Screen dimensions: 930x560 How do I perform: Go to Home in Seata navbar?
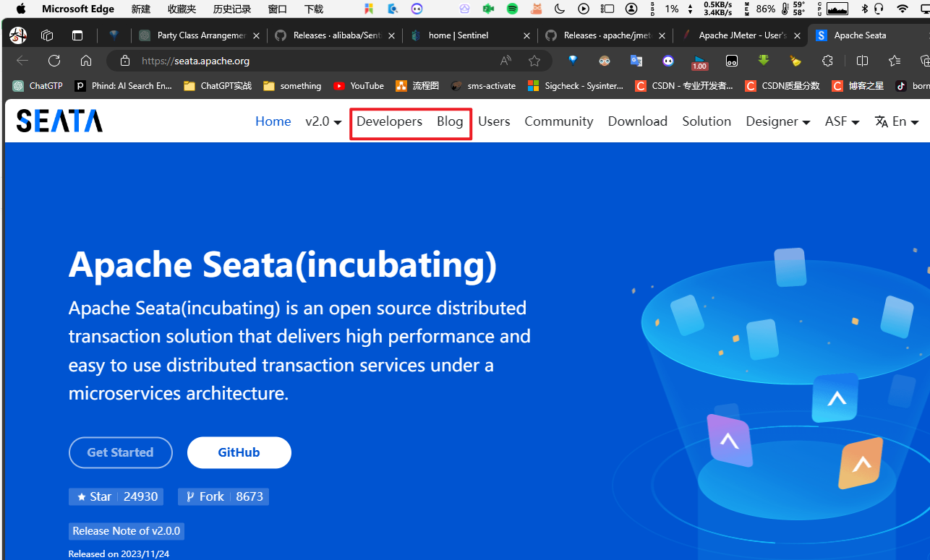click(273, 121)
